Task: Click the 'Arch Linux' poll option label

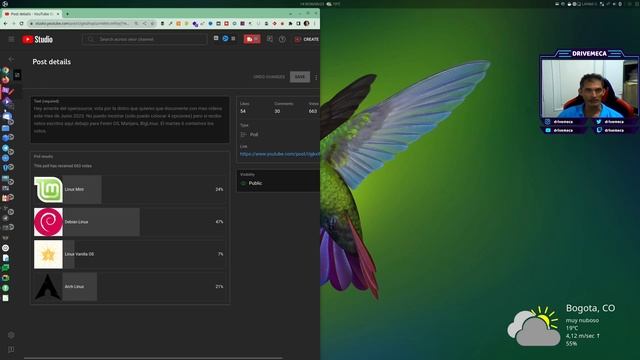Action: tap(74, 287)
